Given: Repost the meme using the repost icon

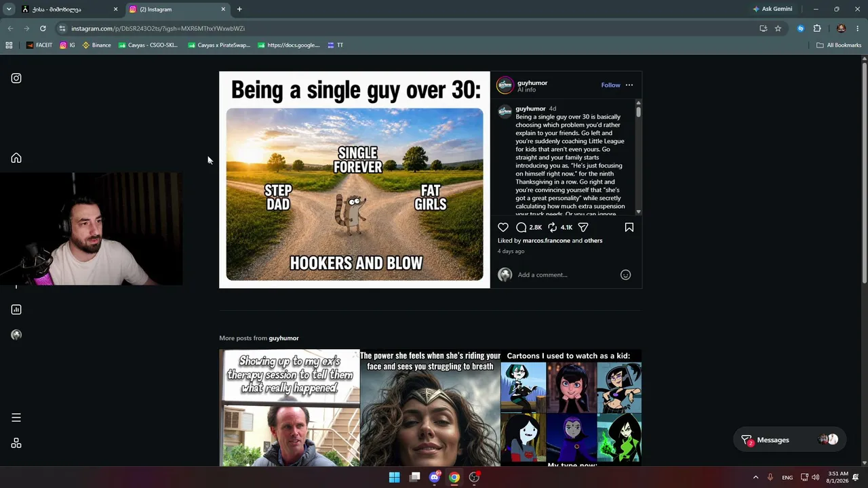Looking at the screenshot, I should click(x=552, y=228).
